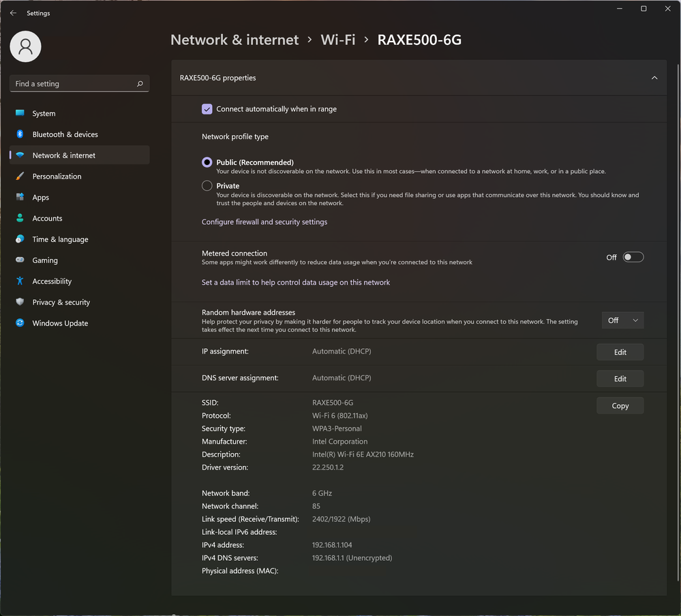
Task: Click the Accounts person icon
Action: point(20,219)
